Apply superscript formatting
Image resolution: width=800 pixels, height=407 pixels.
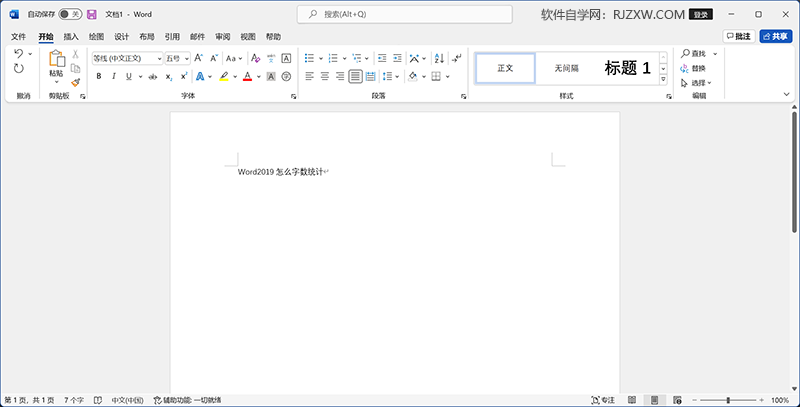(x=184, y=77)
